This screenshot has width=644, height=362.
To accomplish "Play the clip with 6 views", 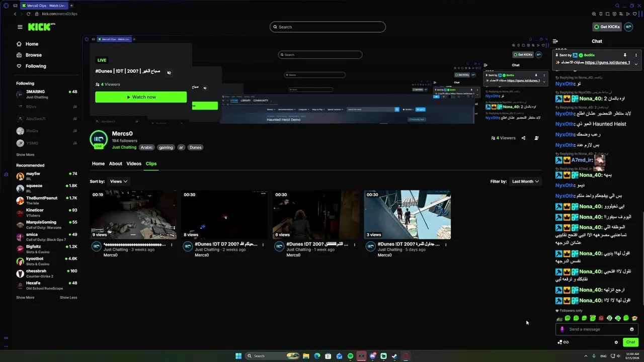I will [x=316, y=215].
